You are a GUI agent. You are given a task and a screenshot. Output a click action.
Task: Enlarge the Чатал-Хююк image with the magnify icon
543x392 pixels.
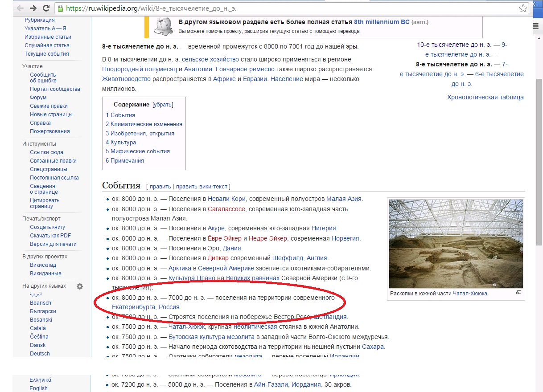(x=518, y=293)
